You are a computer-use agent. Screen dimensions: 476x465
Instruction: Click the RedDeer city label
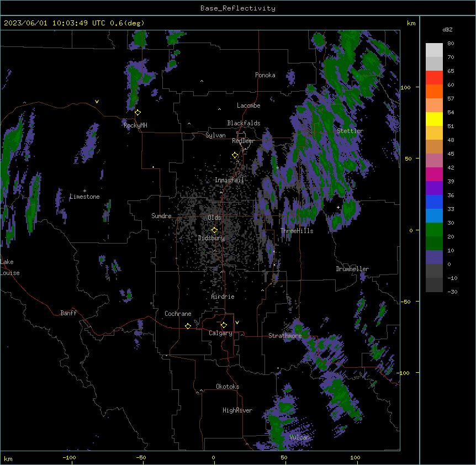click(243, 141)
